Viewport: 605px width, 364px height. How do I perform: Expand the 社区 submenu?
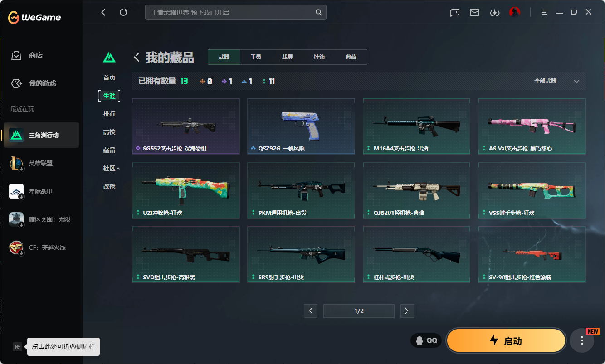pyautogui.click(x=111, y=168)
